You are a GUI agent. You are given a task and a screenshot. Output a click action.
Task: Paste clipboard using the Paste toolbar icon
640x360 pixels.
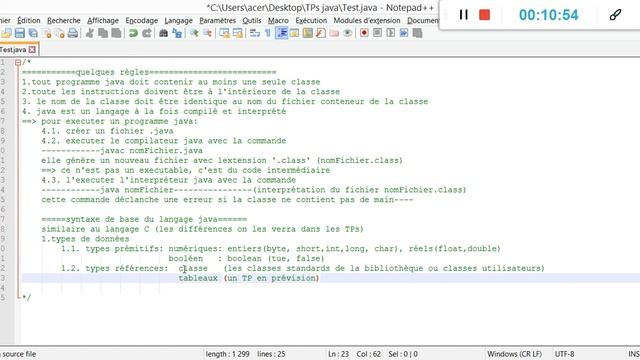116,33
